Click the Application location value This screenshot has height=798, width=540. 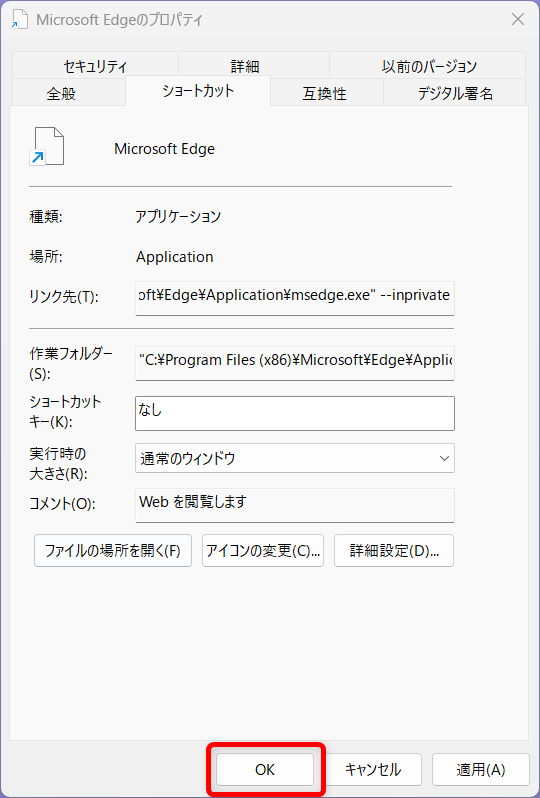pos(175,256)
